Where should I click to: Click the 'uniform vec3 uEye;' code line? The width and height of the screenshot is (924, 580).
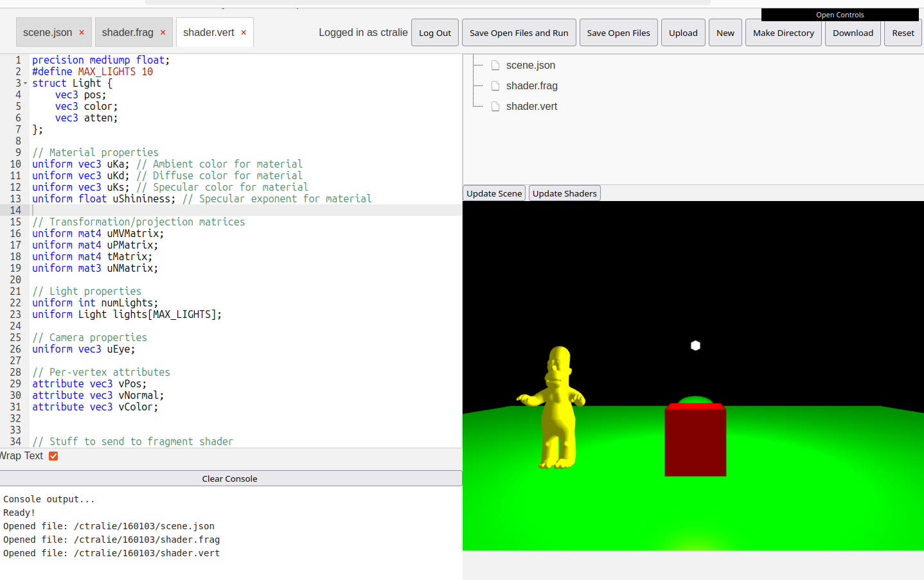(84, 349)
